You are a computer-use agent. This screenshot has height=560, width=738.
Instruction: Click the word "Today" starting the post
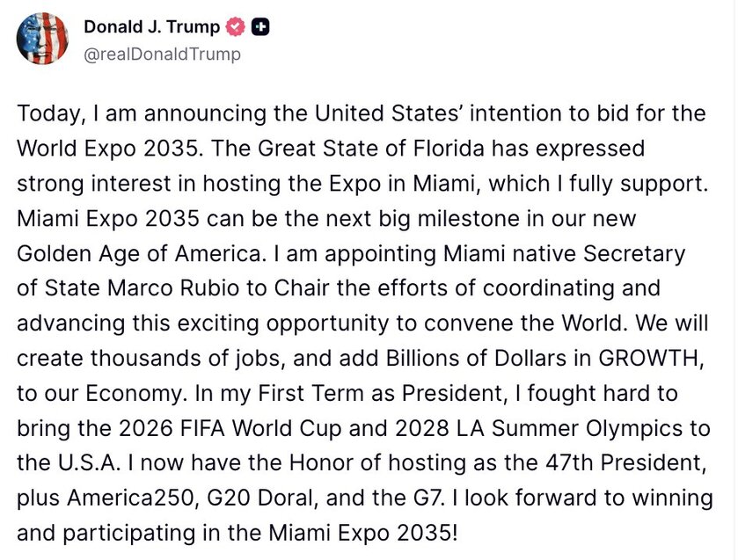click(x=43, y=113)
